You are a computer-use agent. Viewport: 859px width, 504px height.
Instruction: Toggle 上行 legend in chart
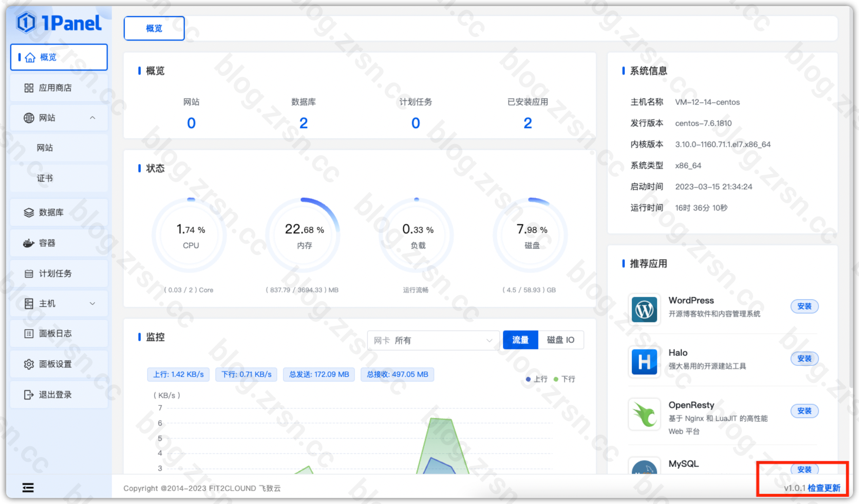click(537, 379)
